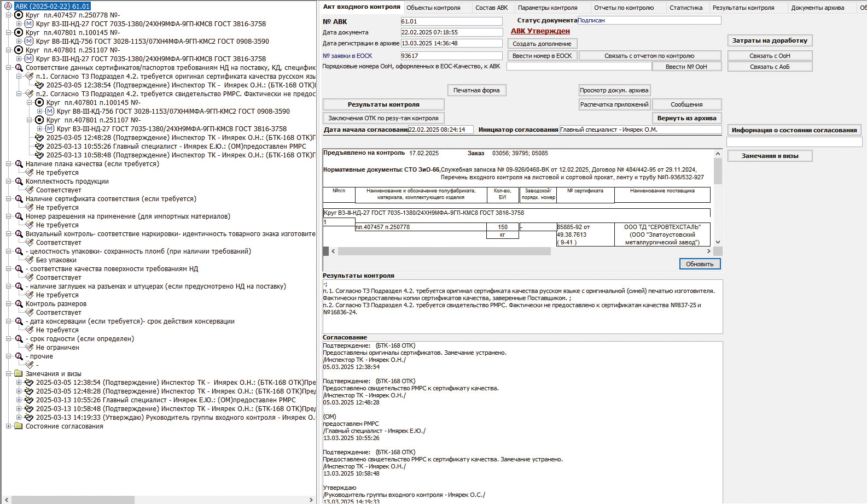Image resolution: width=867 pixels, height=504 pixels.
Task: Click the magnifier icon next to Комплектность продукции
Action: click(19, 181)
